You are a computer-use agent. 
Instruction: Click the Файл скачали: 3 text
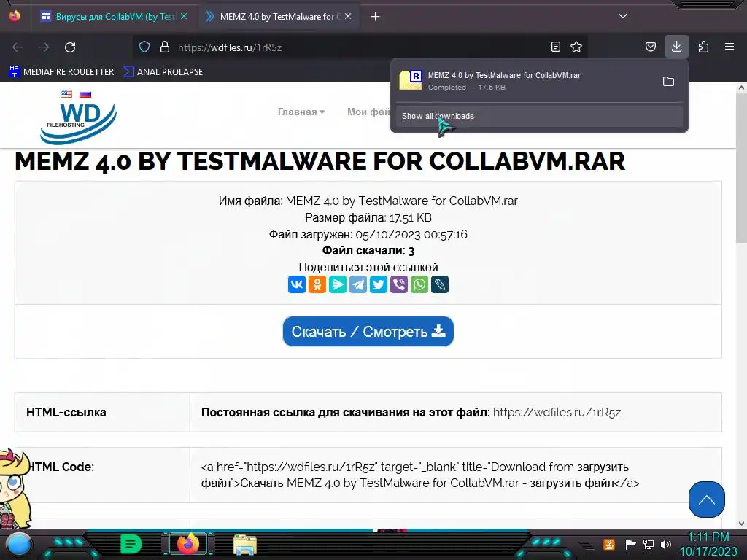pyautogui.click(x=368, y=251)
